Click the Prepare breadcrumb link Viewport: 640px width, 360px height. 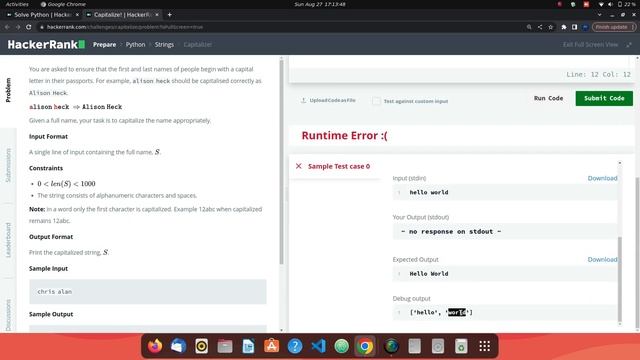104,44
